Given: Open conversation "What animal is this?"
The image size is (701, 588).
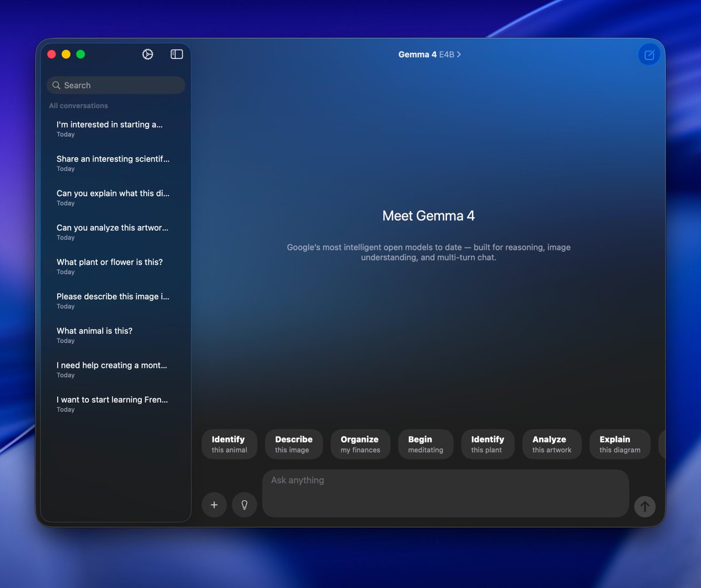Looking at the screenshot, I should [116, 335].
